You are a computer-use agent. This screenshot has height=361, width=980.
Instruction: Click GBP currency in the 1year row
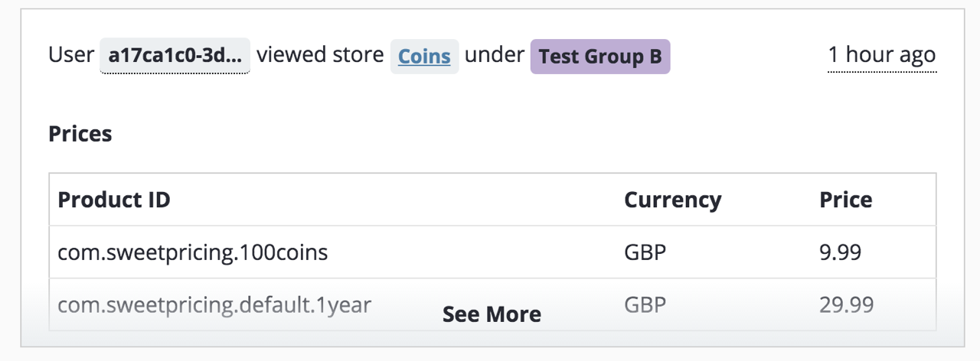[x=645, y=305]
